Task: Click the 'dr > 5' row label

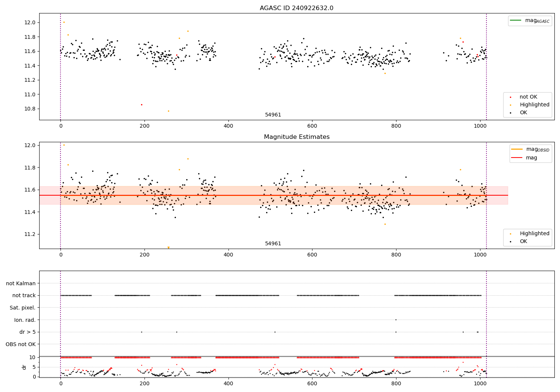Action: [28, 332]
